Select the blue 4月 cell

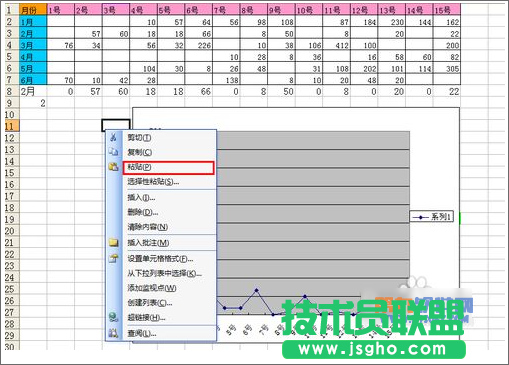point(33,57)
